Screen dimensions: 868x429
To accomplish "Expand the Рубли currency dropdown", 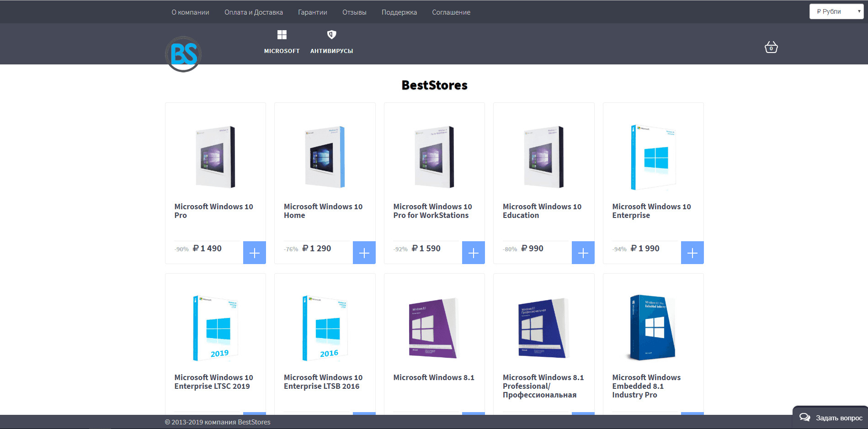I will pyautogui.click(x=836, y=11).
